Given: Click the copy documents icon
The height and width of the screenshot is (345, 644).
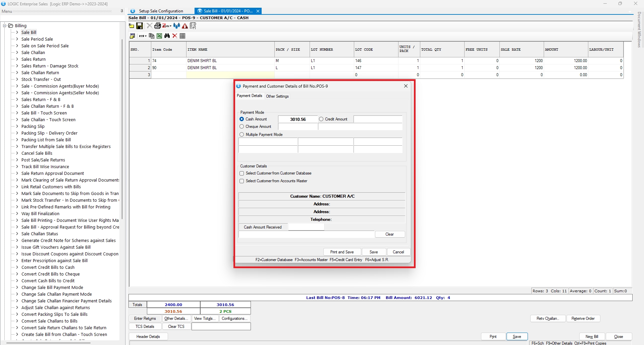Looking at the screenshot, I should coord(152,36).
